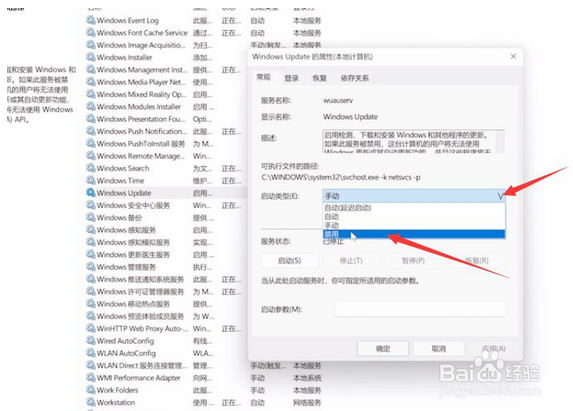The height and width of the screenshot is (411, 573).
Task: Click the description box scrollbar
Action: click(x=500, y=141)
